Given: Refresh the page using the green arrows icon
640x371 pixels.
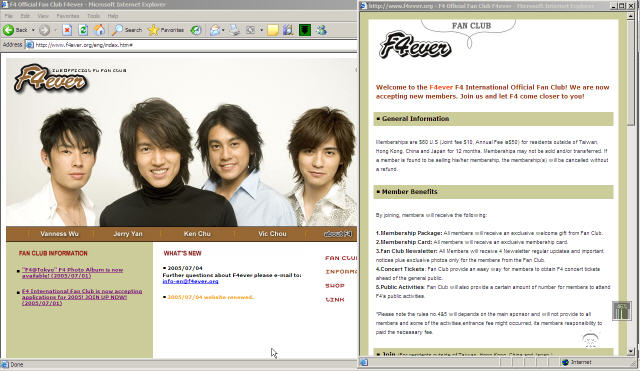Looking at the screenshot, I should point(83,30).
